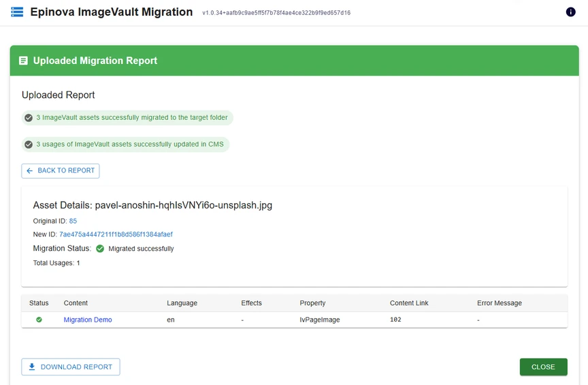Click the green Close button

tap(543, 367)
